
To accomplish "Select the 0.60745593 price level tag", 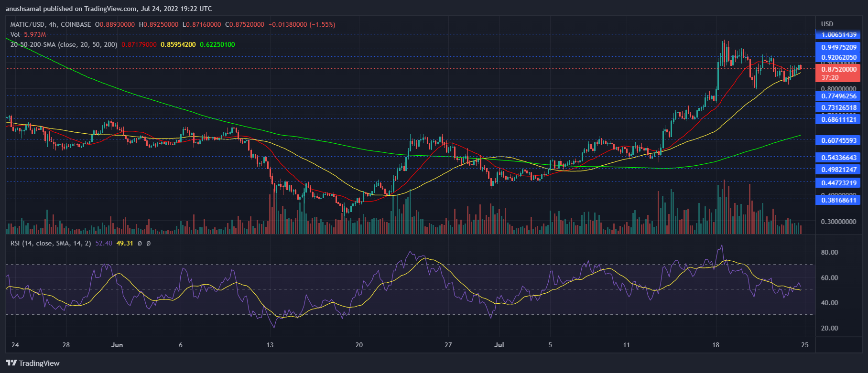I will pyautogui.click(x=838, y=140).
